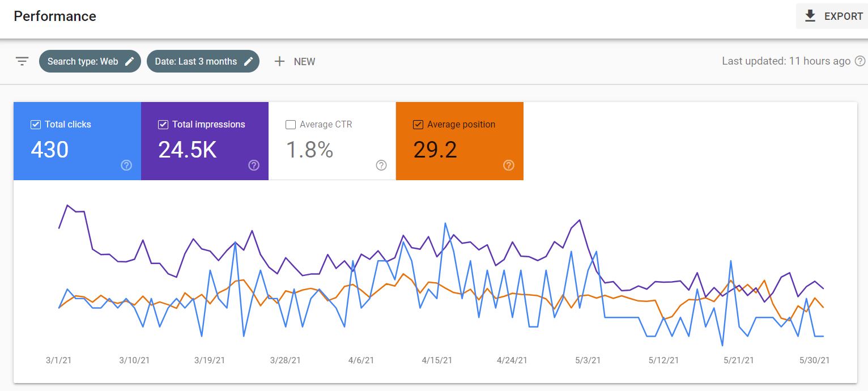Image resolution: width=868 pixels, height=391 pixels.
Task: Click the 4/15/21 point on chart axis
Action: (437, 360)
